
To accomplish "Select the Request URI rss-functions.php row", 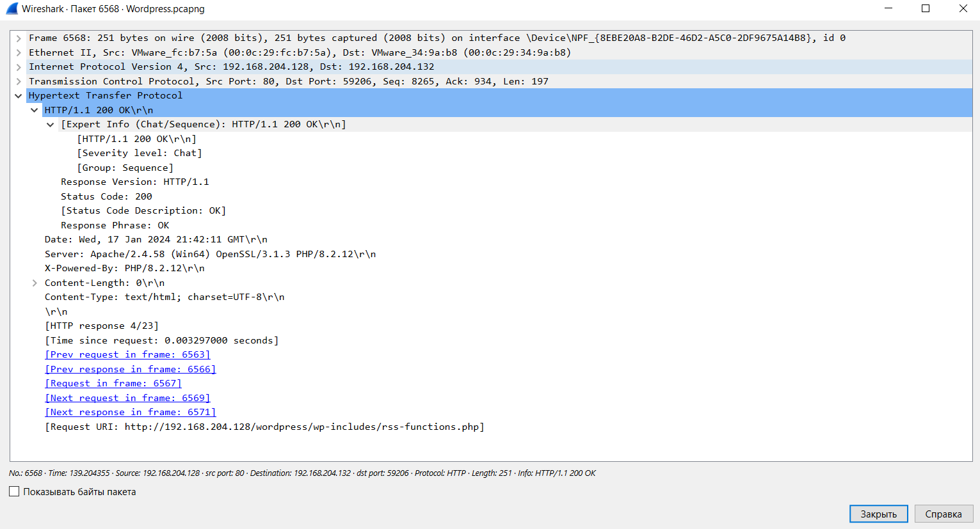I will coord(265,427).
